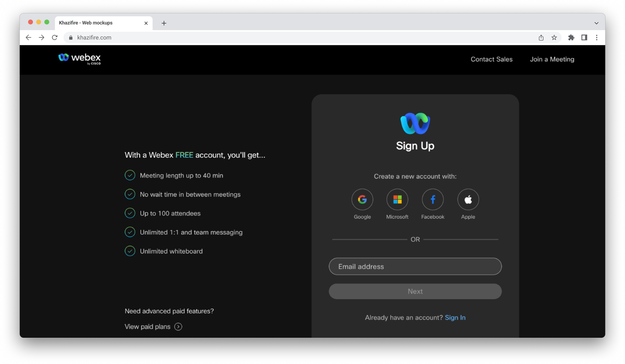This screenshot has width=625, height=364.
Task: Open the share page icon
Action: pyautogui.click(x=541, y=37)
